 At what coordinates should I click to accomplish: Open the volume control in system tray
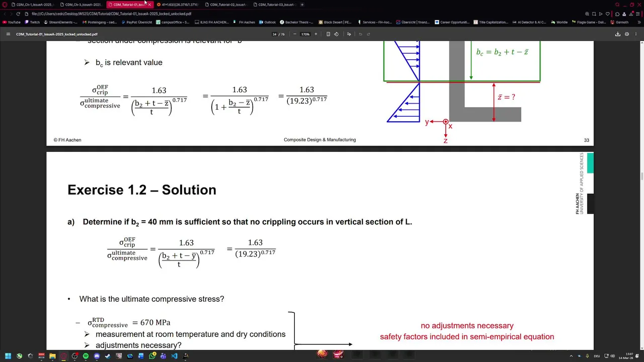point(612,356)
